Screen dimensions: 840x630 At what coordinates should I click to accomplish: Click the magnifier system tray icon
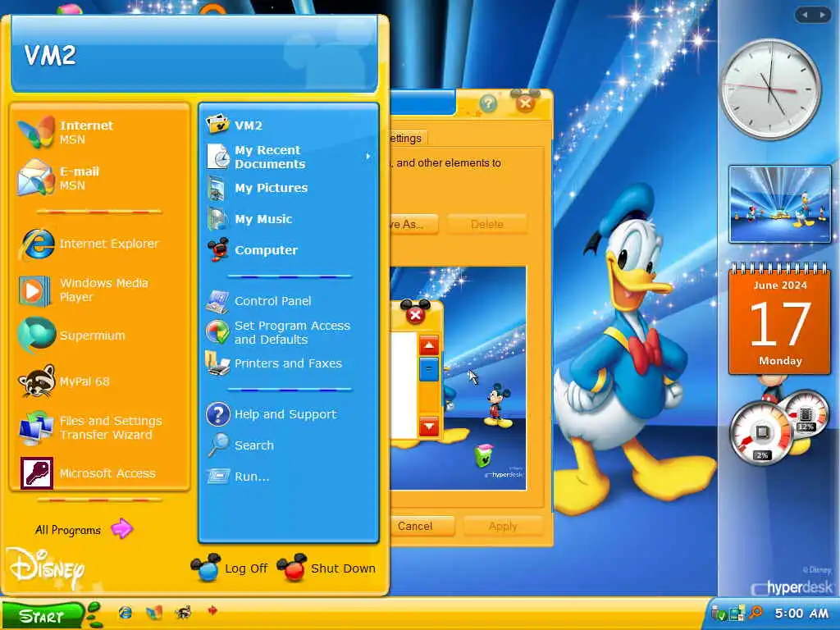pyautogui.click(x=756, y=612)
